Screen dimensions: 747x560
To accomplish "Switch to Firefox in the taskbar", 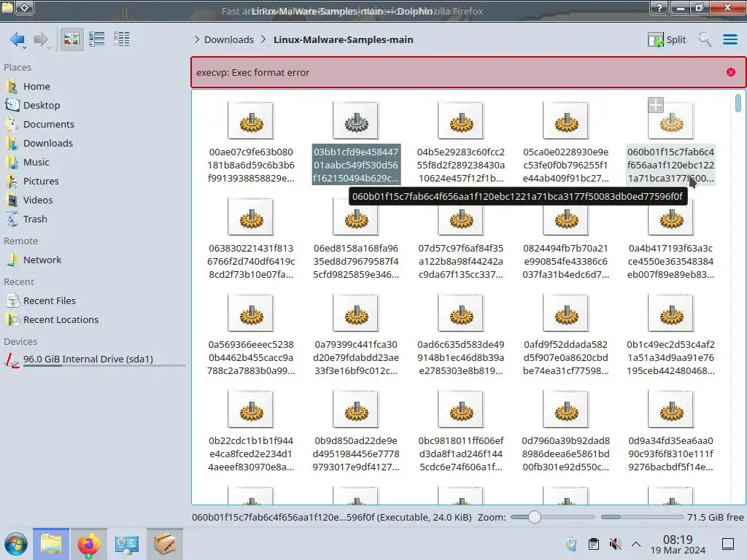I will (x=88, y=544).
